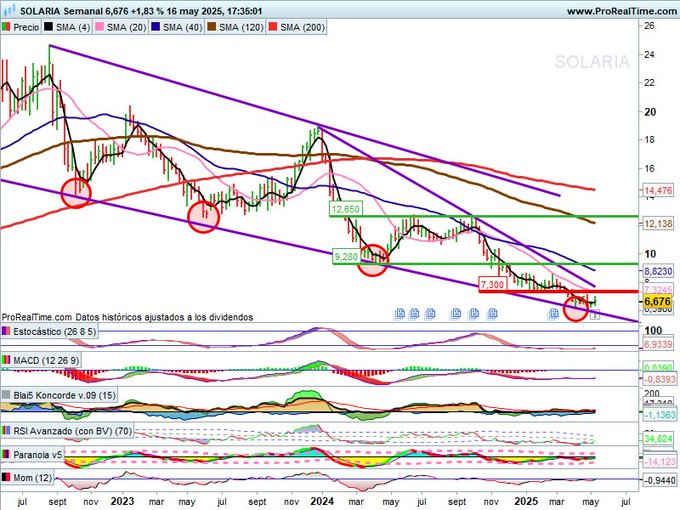Click the 2023 year label on time axis
This screenshot has width=680, height=510.
coord(122,501)
